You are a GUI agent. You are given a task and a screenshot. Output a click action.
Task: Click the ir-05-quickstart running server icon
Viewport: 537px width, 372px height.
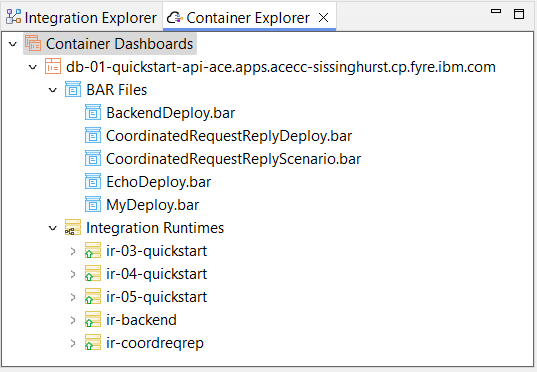coord(93,296)
